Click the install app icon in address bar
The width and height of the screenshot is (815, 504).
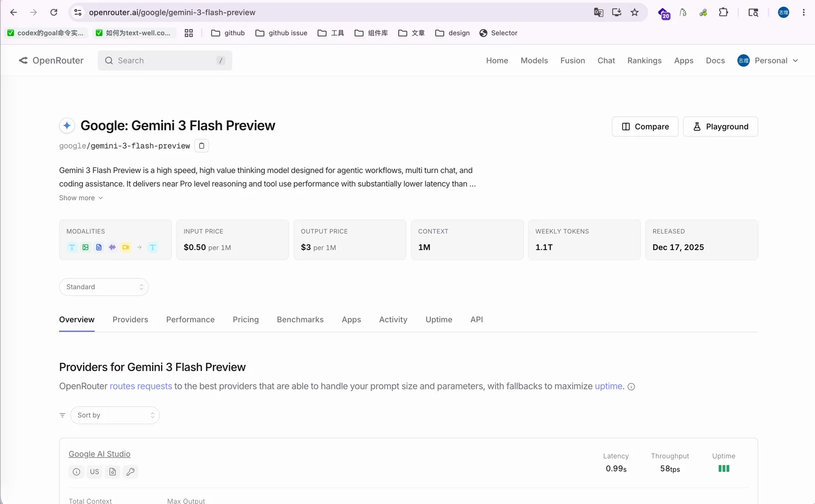(616, 12)
